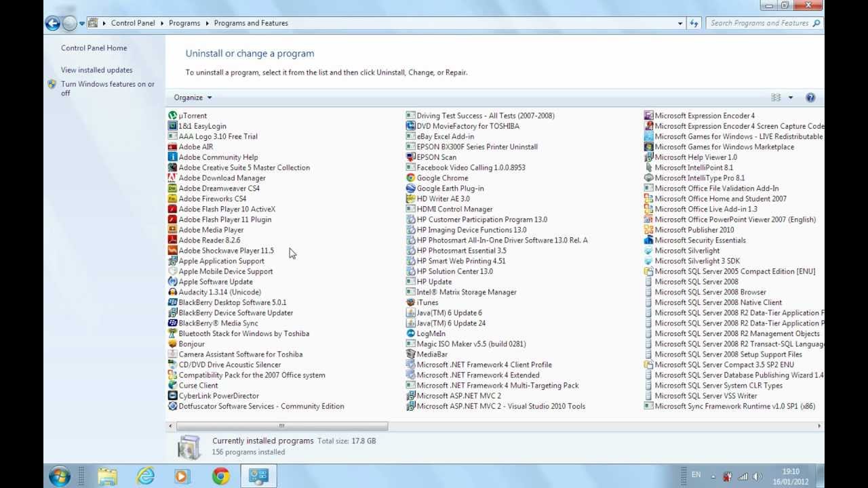Click the Google Earth Plug-in icon
Viewport: 868px width, 488px height.
(411, 188)
